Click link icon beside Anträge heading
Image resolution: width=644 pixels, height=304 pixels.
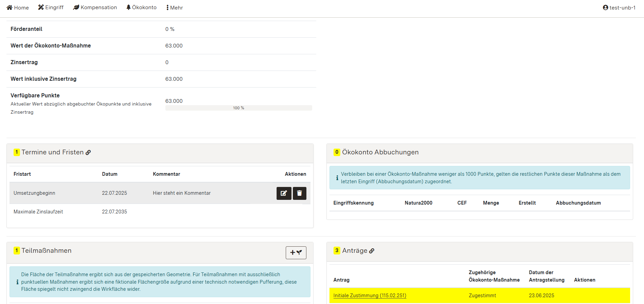(x=372, y=251)
